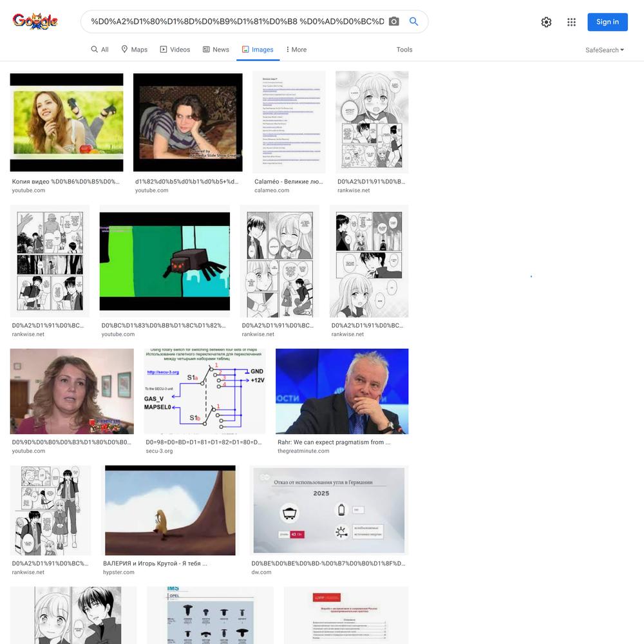Expand the More search options menu

pos(296,50)
